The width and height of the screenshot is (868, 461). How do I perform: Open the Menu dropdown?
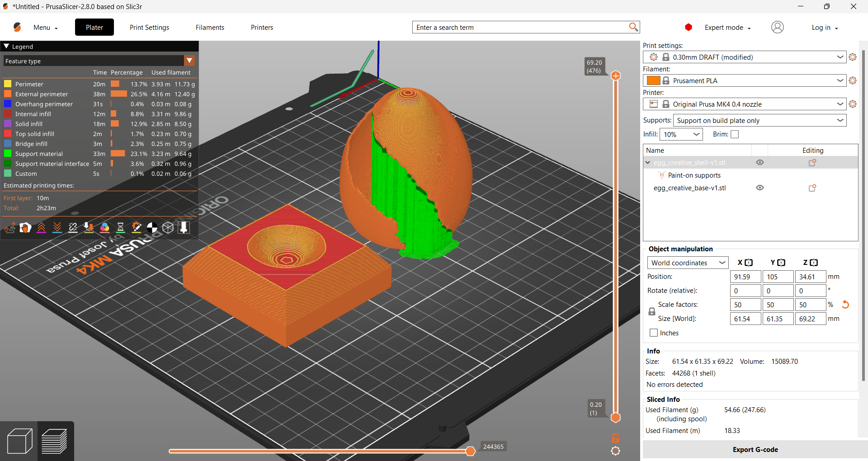(45, 27)
